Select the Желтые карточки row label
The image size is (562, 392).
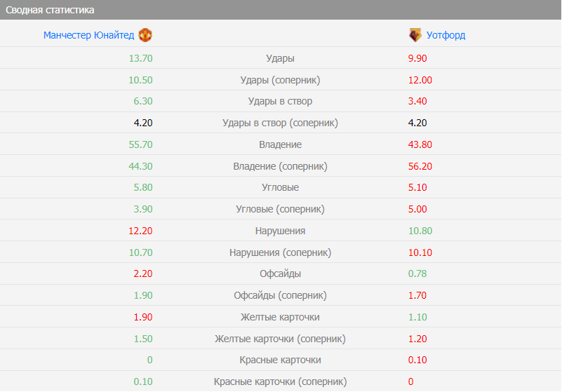[280, 317]
